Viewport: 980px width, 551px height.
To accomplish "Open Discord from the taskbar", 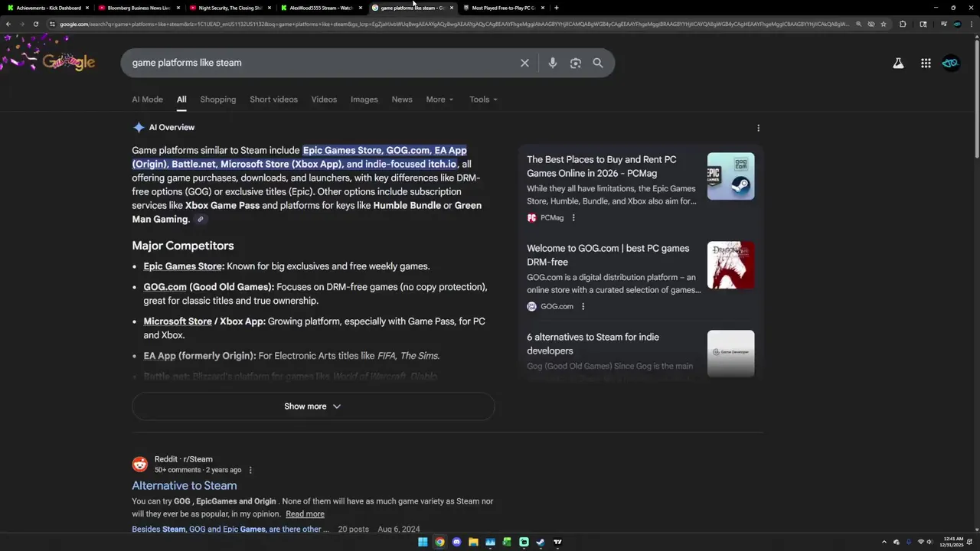I will tap(456, 542).
